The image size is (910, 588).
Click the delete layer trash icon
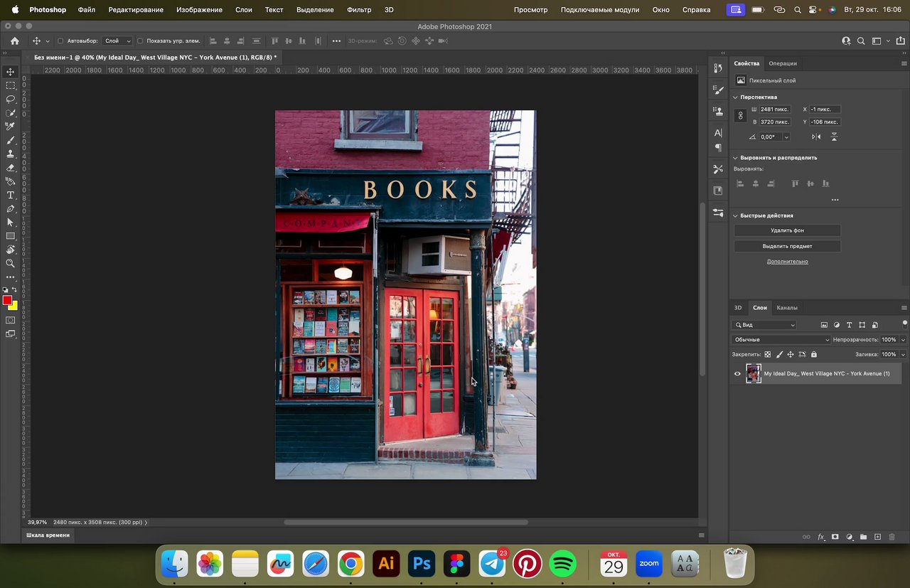coord(892,537)
